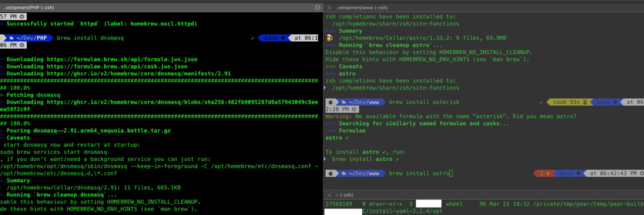Click the 'Warning: No available formula' line
The height and width of the screenshot is (215, 644).
tap(451, 117)
